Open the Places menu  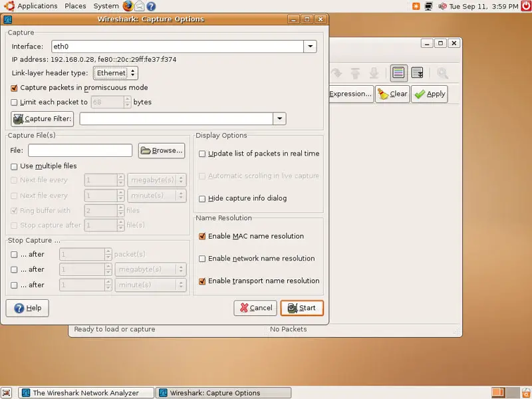coord(75,6)
